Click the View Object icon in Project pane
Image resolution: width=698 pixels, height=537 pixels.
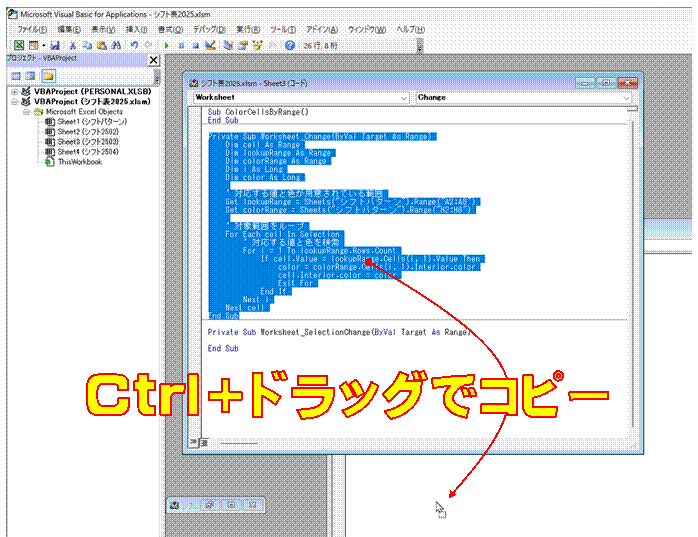coord(30,76)
